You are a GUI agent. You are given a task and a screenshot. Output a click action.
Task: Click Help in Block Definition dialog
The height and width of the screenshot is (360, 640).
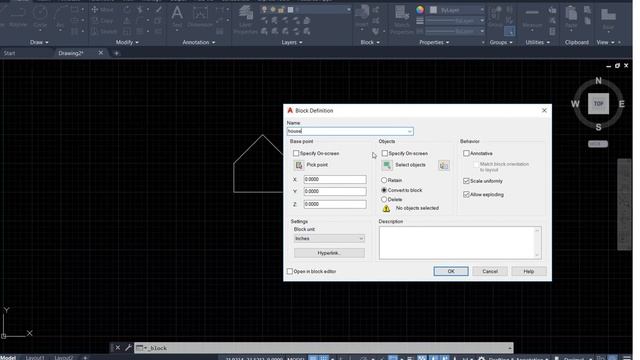[529, 271]
